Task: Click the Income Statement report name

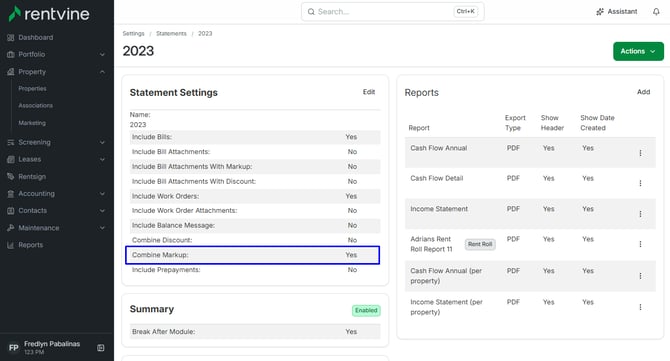Action: (439, 209)
